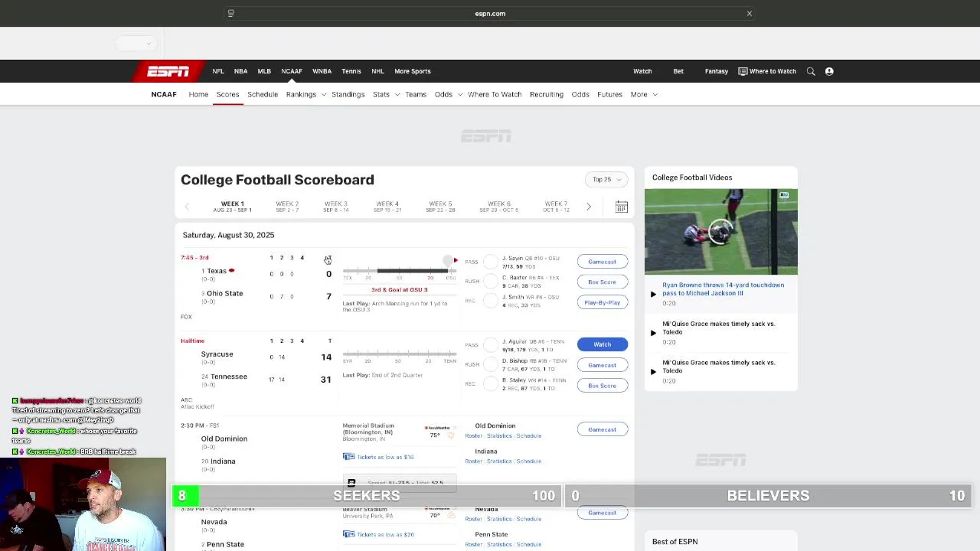Show later weeks with right arrow
The image size is (980, 551).
click(x=588, y=207)
